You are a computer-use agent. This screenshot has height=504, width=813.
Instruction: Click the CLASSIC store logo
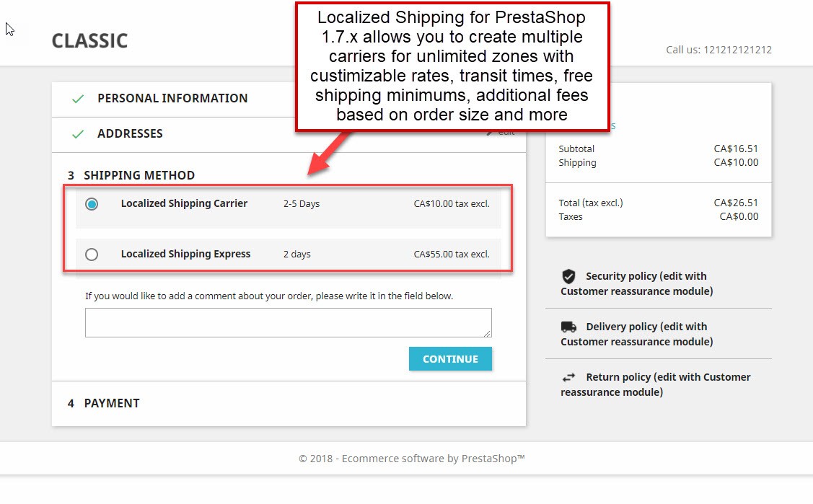[x=89, y=41]
